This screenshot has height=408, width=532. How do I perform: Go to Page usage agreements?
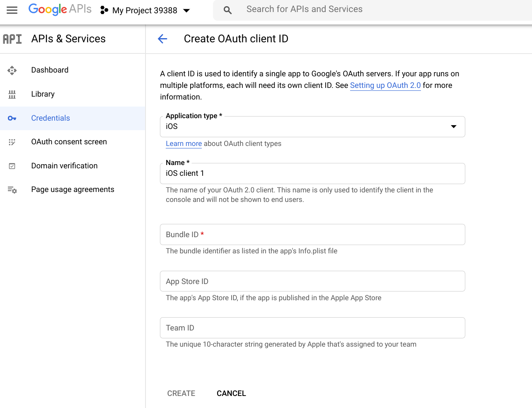(x=73, y=189)
